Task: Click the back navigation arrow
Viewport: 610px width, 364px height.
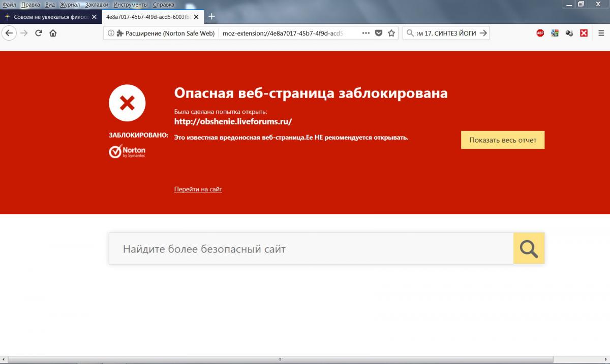Action: point(9,33)
